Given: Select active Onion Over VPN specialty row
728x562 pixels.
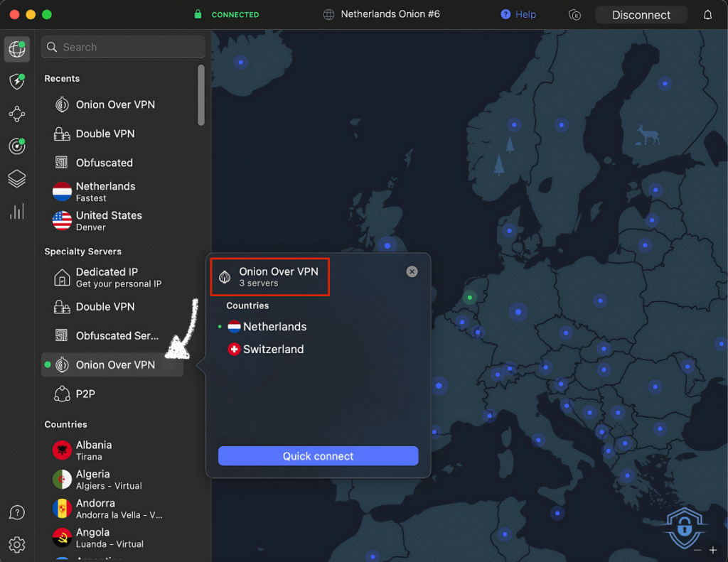Looking at the screenshot, I should coord(112,364).
